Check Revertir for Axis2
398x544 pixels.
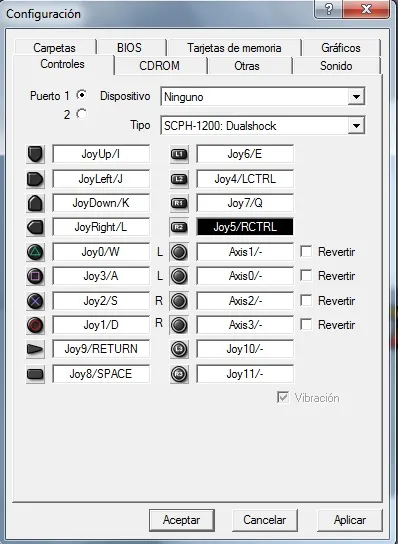tap(306, 300)
